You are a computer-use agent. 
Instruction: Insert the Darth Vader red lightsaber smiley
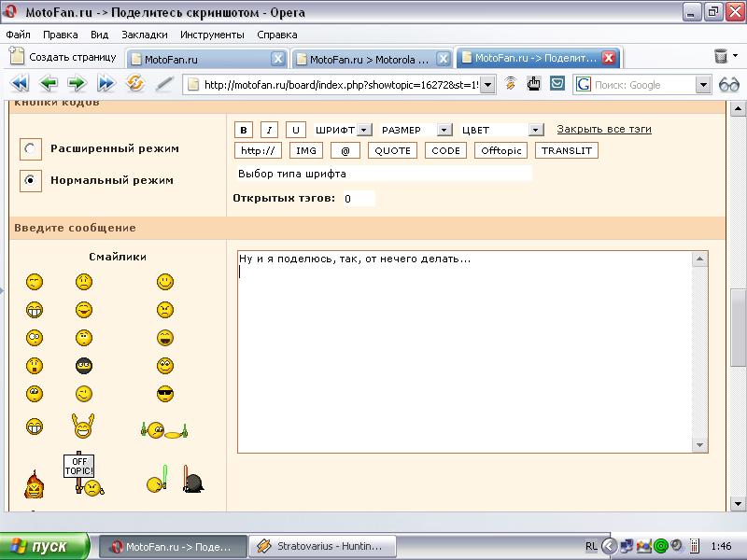(x=193, y=479)
